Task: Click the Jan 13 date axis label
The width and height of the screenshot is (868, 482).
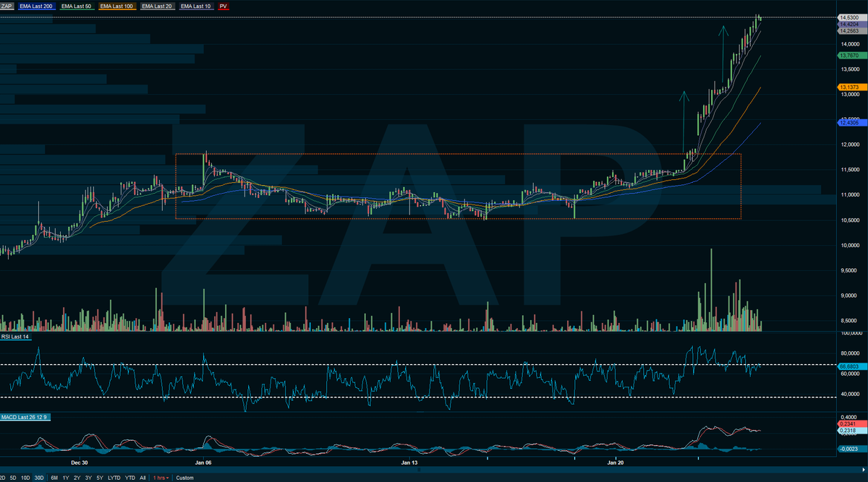Action: pyautogui.click(x=410, y=462)
